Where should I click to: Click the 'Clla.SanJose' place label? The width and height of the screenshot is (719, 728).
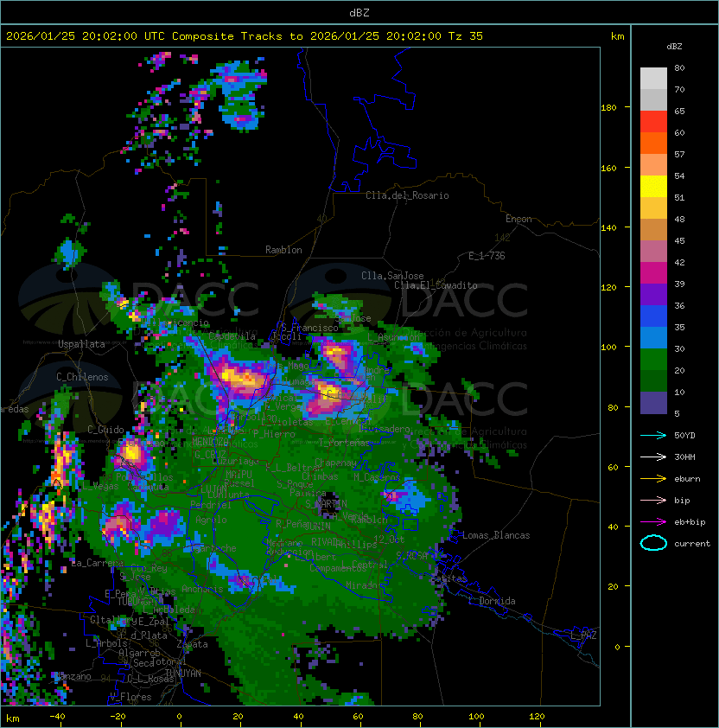(x=392, y=276)
